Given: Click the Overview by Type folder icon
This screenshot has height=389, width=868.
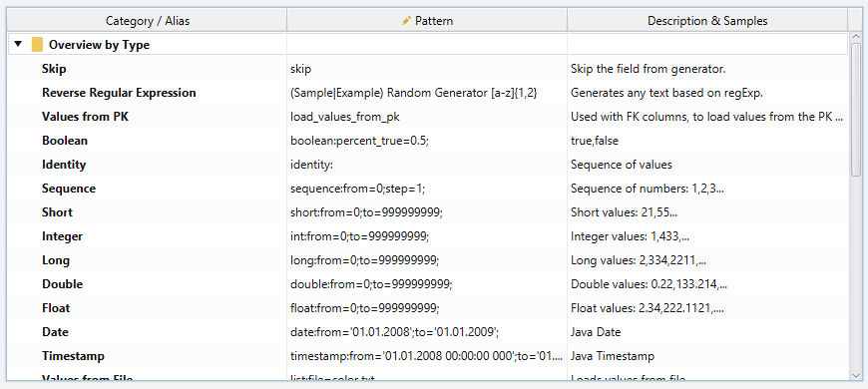Looking at the screenshot, I should 37,44.
